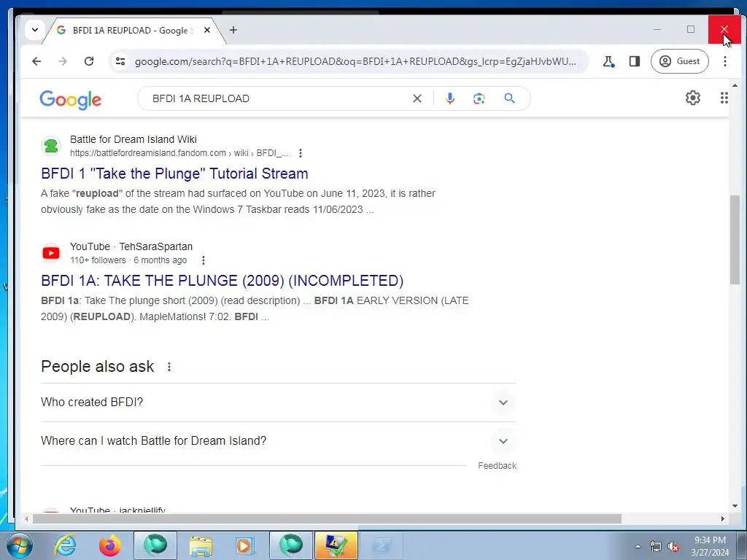Open People also ask options menu

(x=169, y=367)
